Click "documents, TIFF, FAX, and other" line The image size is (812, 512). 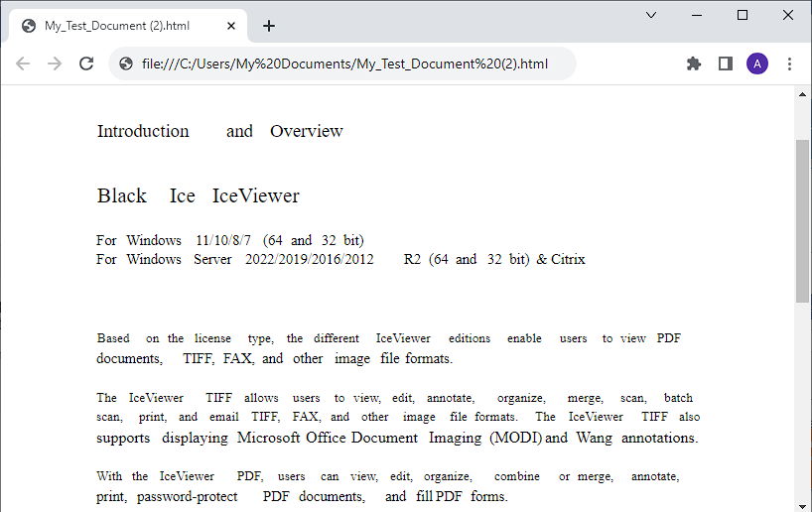274,358
